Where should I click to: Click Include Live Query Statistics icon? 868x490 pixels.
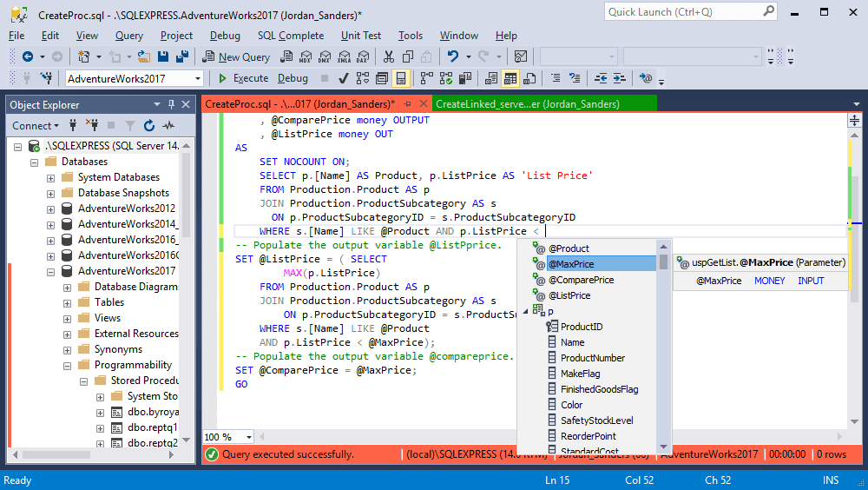(446, 78)
